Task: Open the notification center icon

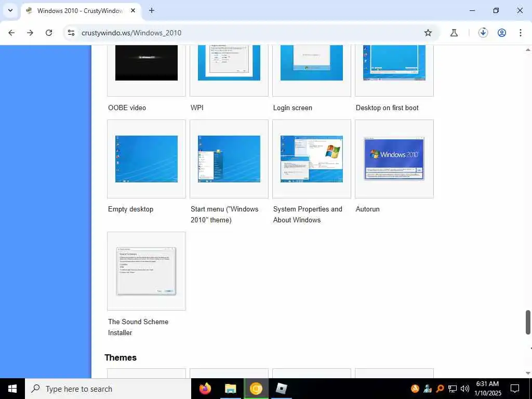Action: [x=515, y=389]
